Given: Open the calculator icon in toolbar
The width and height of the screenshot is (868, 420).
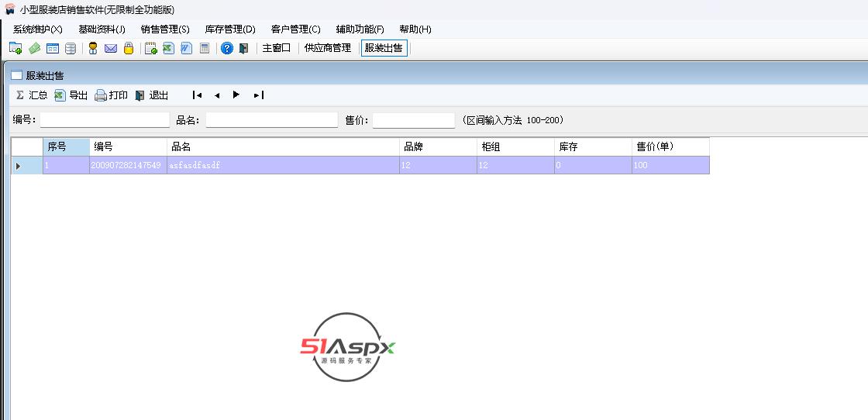Looking at the screenshot, I should tap(205, 48).
